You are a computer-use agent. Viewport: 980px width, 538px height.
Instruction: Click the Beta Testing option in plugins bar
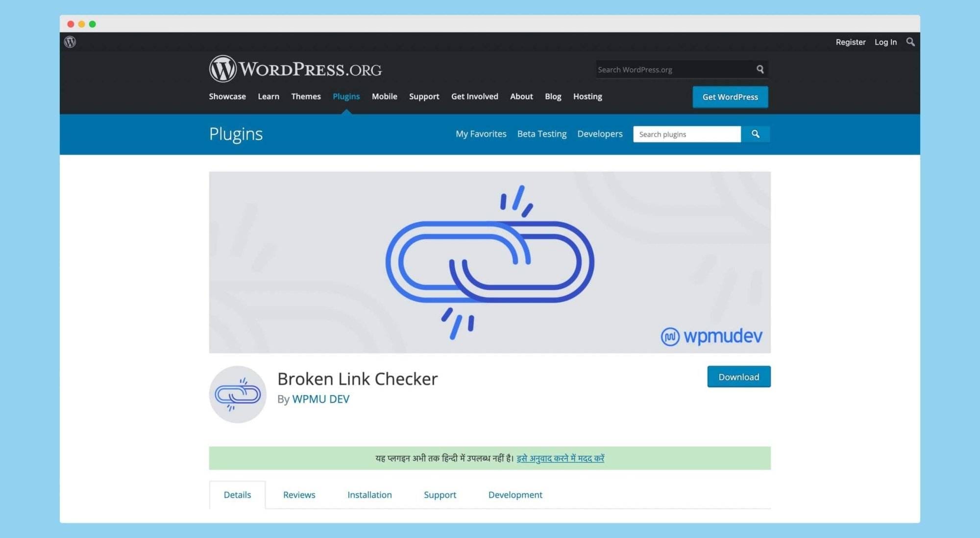[x=542, y=133]
